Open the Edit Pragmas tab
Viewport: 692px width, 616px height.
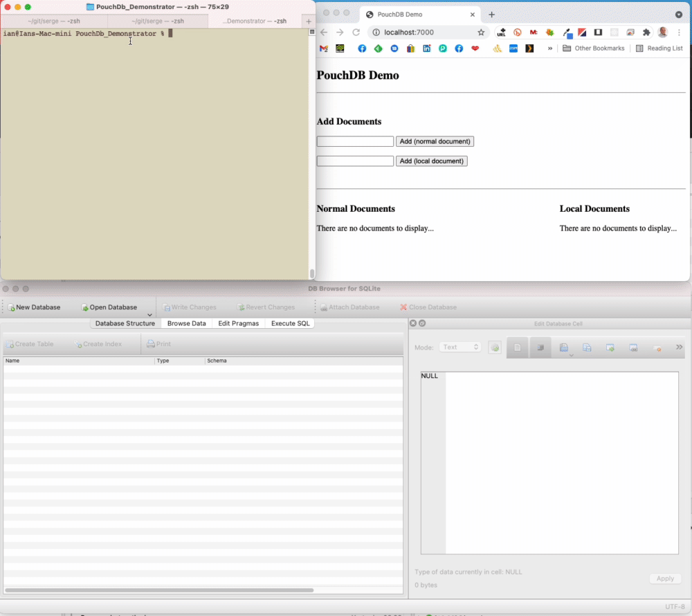[238, 323]
